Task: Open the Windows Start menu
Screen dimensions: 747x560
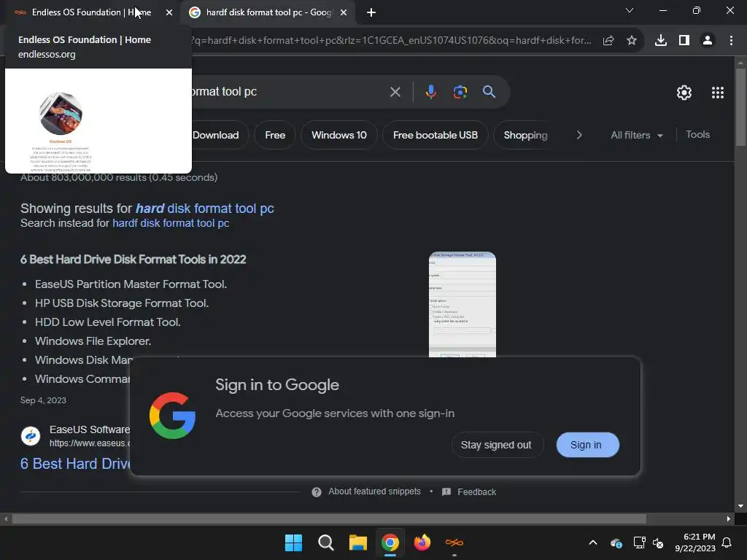Action: (x=293, y=542)
